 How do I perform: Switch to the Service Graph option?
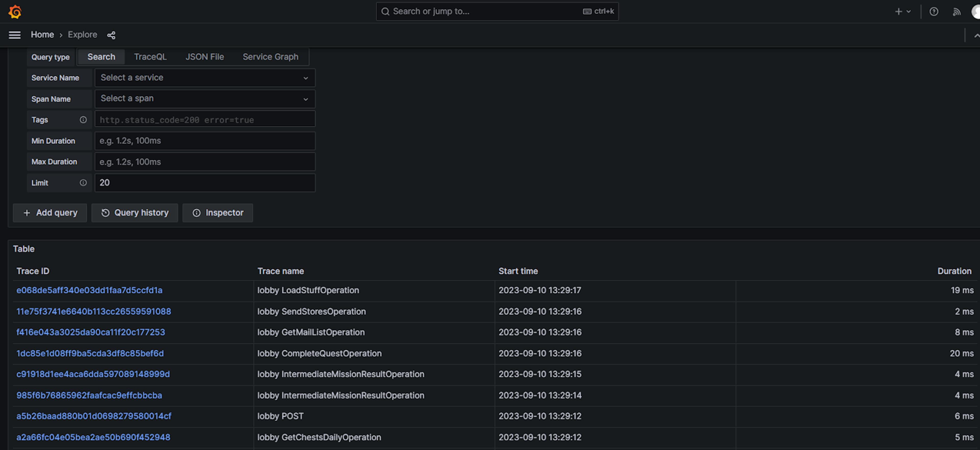tap(271, 57)
